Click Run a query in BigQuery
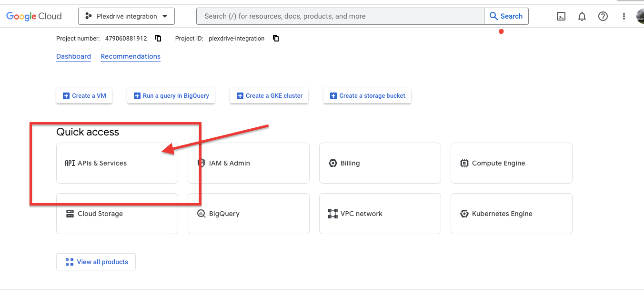This screenshot has height=299, width=644. (171, 95)
